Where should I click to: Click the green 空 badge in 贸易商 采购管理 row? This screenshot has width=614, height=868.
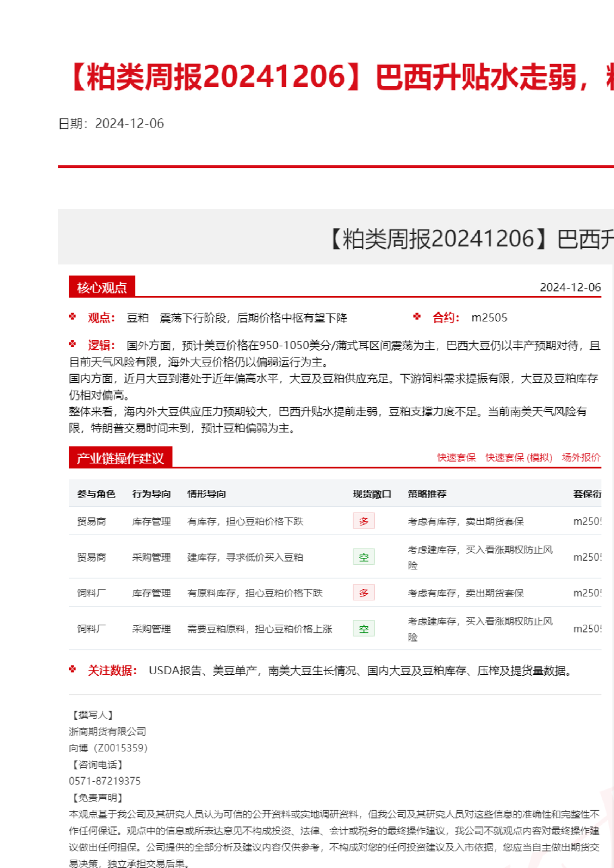(x=363, y=557)
